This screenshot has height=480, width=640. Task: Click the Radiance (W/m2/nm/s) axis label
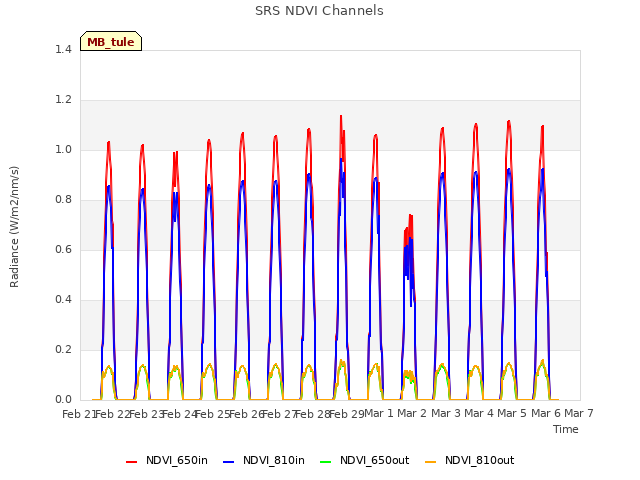point(14,227)
